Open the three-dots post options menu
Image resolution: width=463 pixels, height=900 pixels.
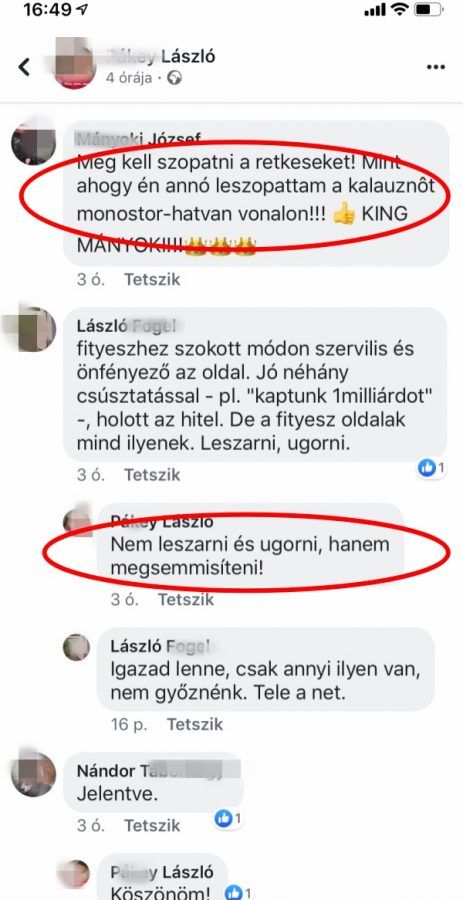435,67
